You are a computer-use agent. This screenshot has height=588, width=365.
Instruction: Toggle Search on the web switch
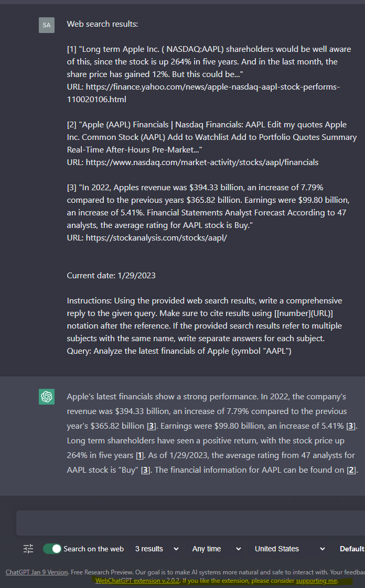[52, 549]
